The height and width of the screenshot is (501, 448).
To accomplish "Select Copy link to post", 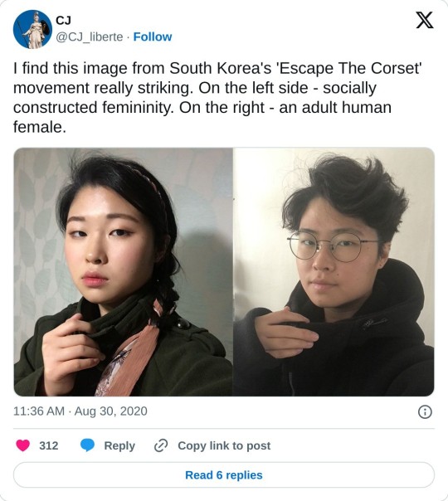I will 224,445.
